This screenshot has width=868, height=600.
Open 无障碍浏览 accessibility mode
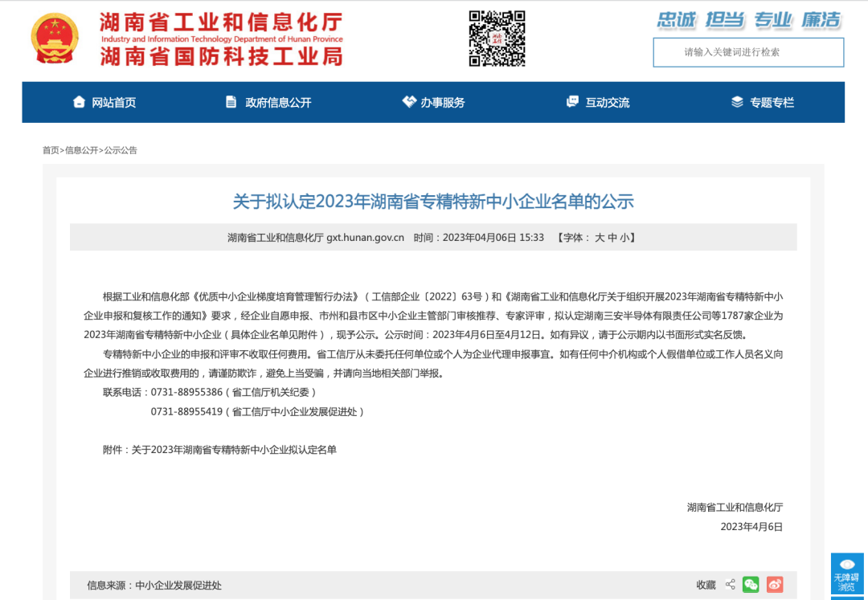click(847, 575)
